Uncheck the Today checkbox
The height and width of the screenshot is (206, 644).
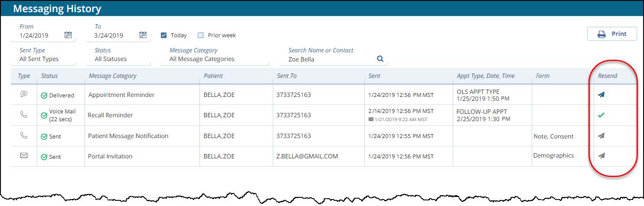[163, 35]
